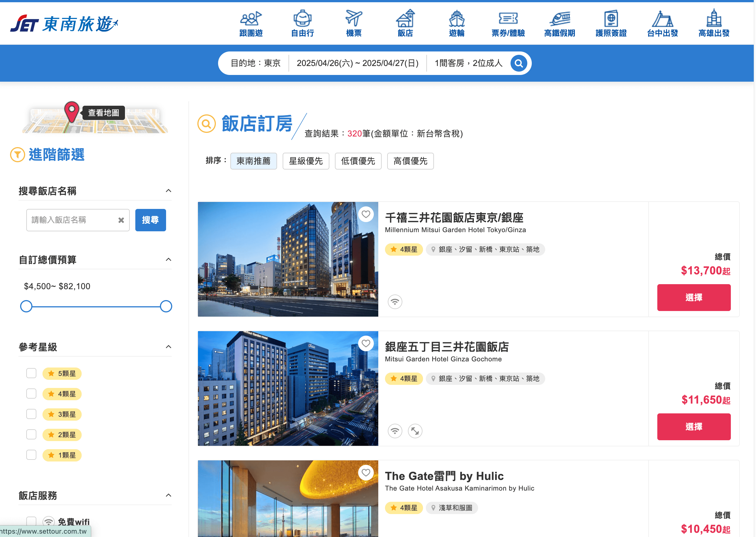This screenshot has height=537, width=756.
Task: Click the 查看地圖 map pin
Action: point(71,111)
